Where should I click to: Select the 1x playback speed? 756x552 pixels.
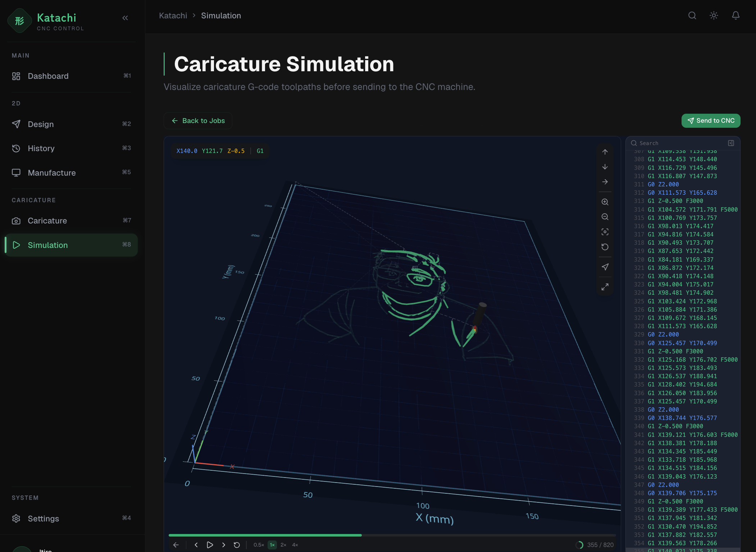(x=272, y=545)
